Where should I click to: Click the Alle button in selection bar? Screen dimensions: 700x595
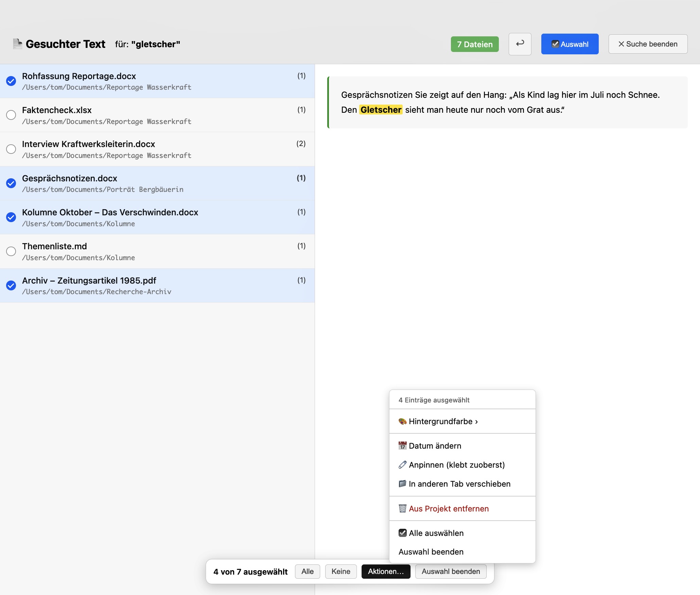pyautogui.click(x=308, y=572)
